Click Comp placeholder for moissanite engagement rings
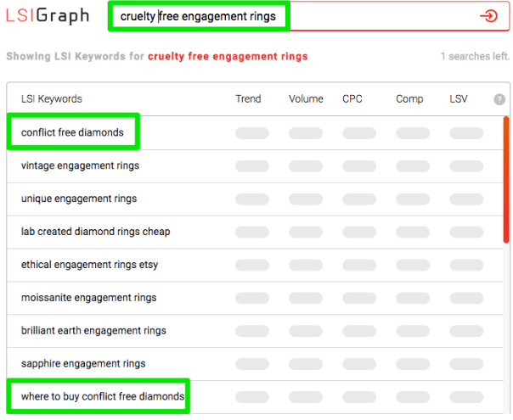513x420 pixels. (x=413, y=298)
